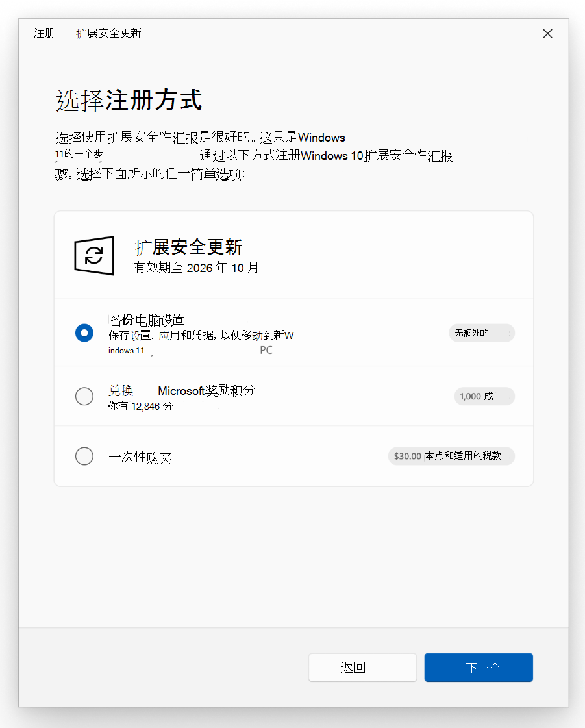Select the 兑换Microsoft奖励积分 radio button
The width and height of the screenshot is (585, 728).
[84, 396]
